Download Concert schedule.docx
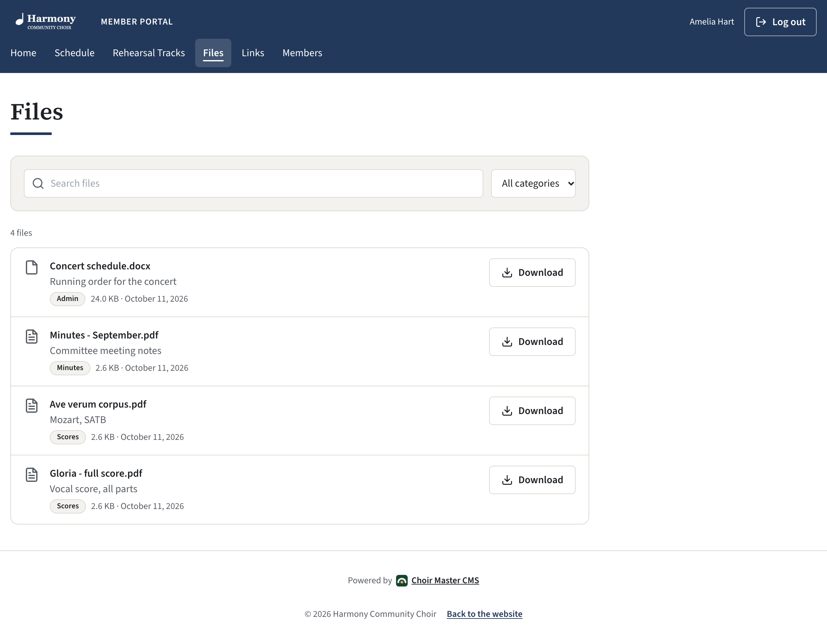This screenshot has height=644, width=827. (532, 273)
